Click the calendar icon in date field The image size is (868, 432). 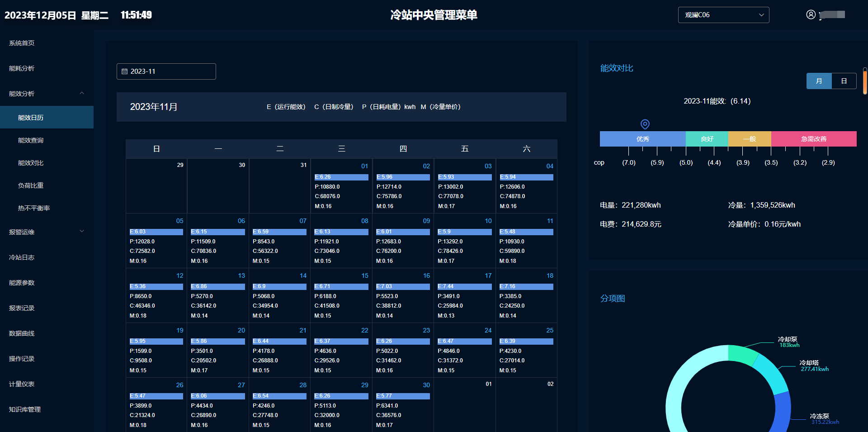[125, 71]
